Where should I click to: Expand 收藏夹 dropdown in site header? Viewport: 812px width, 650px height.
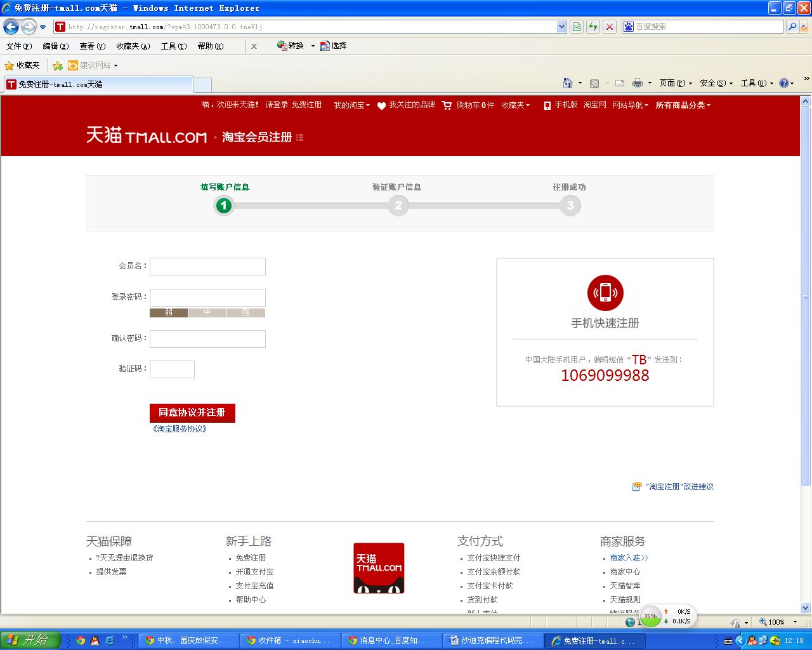[516, 105]
